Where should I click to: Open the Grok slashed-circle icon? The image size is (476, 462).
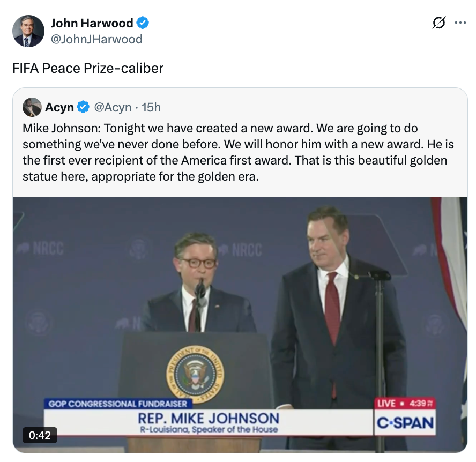(439, 23)
